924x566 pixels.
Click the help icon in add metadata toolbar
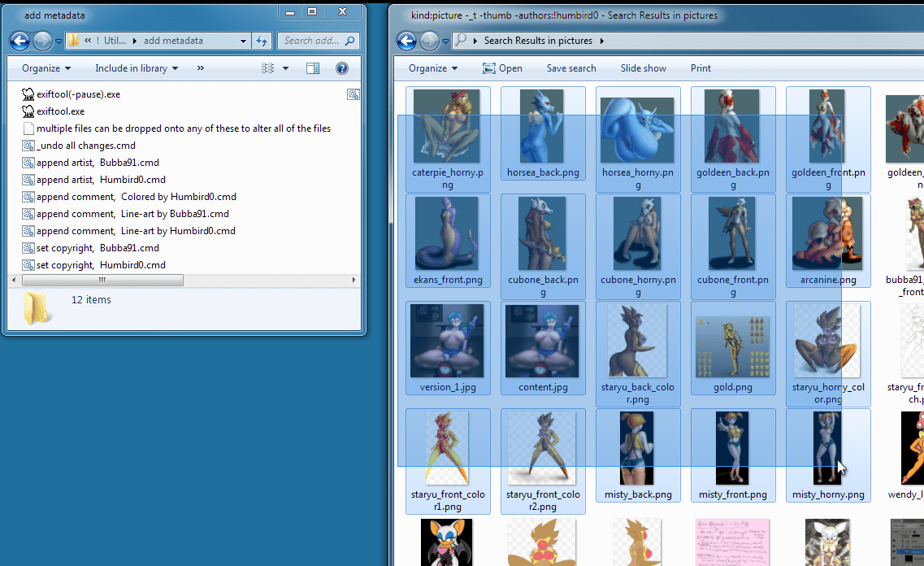[x=342, y=68]
